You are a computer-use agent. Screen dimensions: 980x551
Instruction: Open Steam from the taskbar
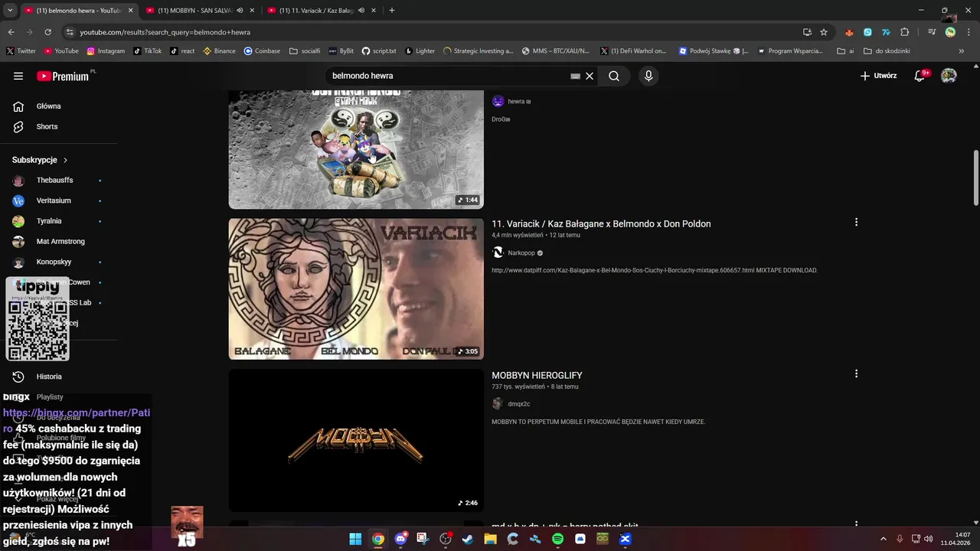[468, 539]
